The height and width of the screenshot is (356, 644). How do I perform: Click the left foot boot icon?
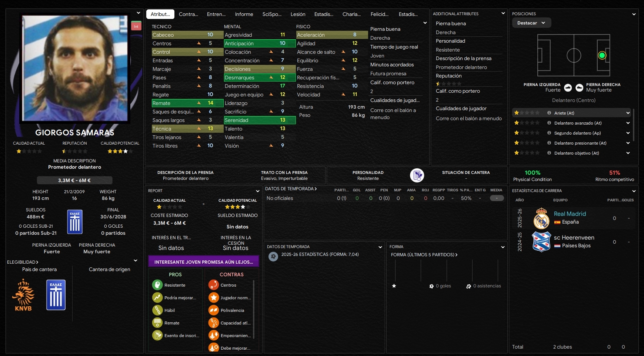(x=568, y=88)
